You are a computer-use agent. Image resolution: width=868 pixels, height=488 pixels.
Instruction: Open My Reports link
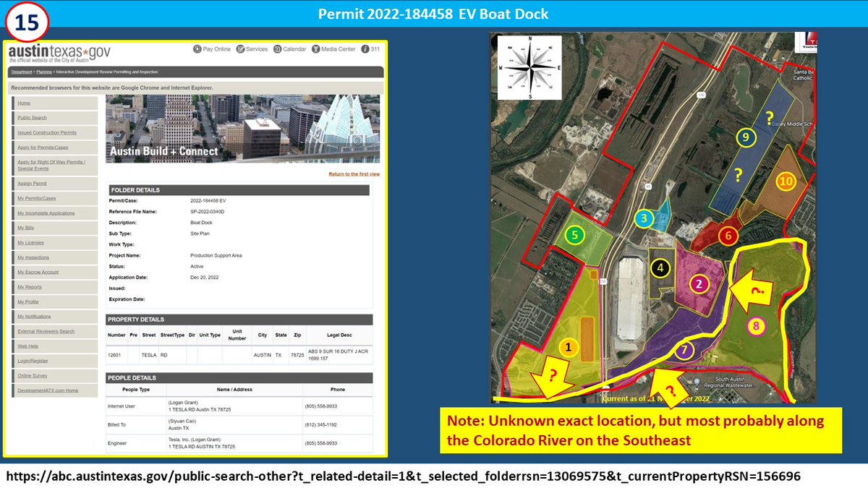click(x=30, y=287)
